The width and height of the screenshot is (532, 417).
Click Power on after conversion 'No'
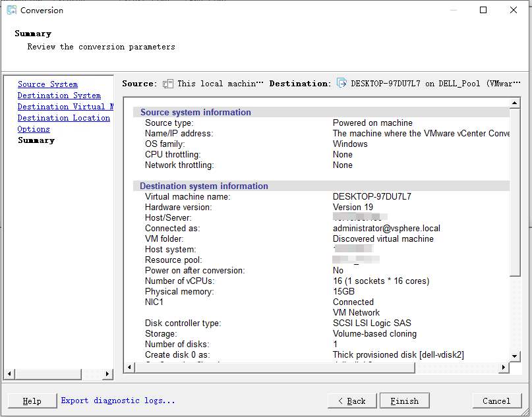(x=338, y=270)
